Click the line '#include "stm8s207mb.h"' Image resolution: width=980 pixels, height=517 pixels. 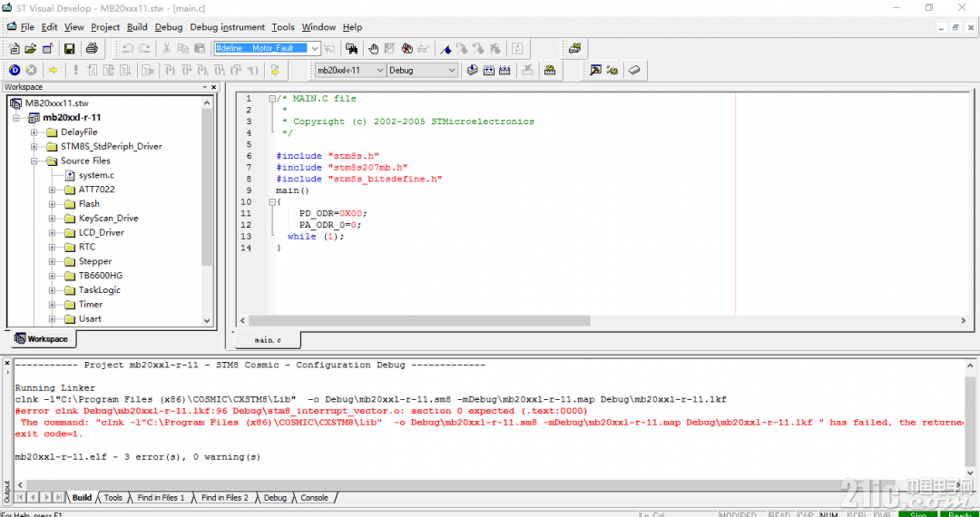[x=342, y=167]
